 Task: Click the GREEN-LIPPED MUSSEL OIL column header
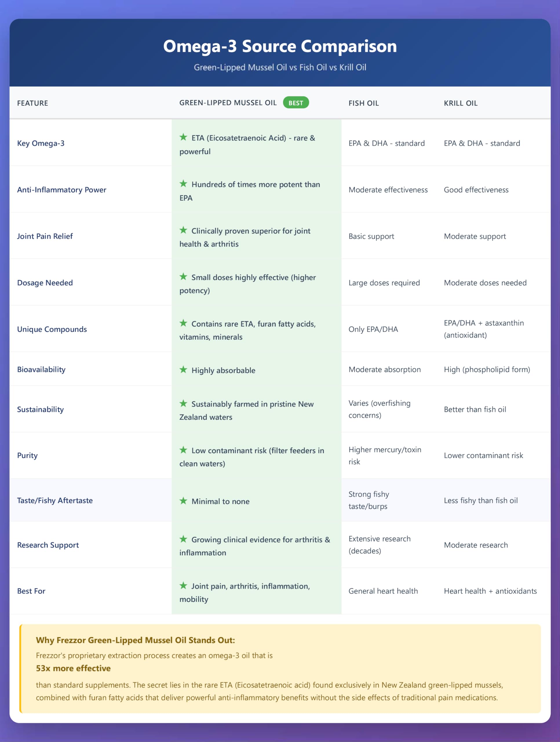228,103
